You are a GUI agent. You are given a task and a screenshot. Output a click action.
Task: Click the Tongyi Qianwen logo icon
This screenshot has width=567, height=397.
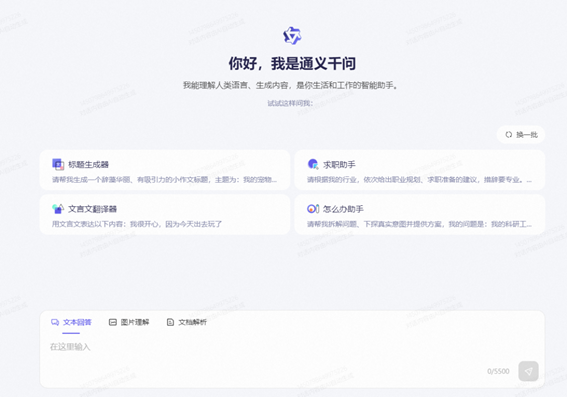point(292,35)
